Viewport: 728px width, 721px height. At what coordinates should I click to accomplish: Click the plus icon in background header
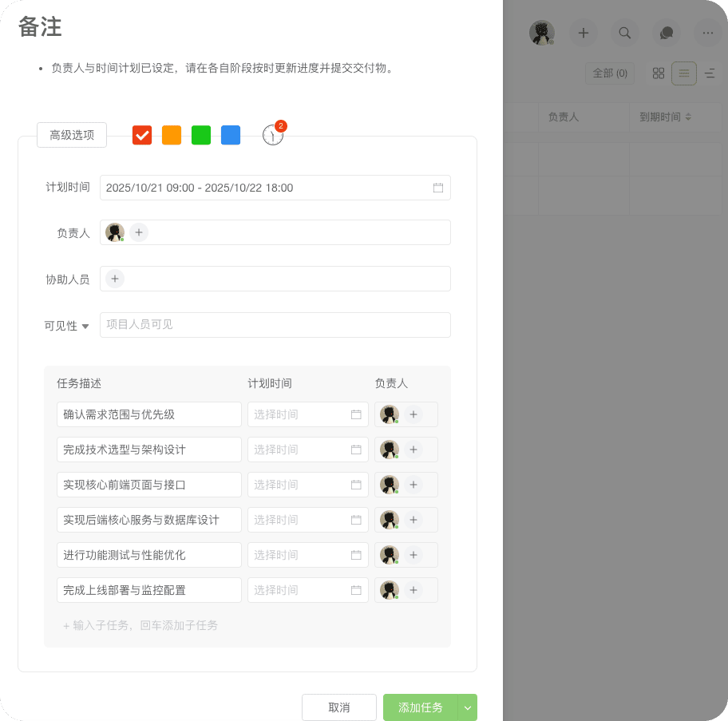(x=584, y=33)
